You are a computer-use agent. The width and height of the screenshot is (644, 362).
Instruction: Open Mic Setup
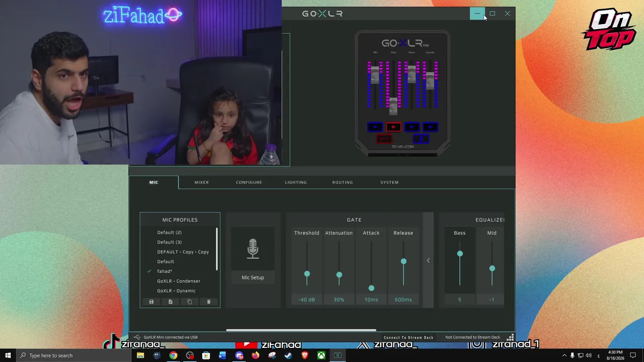pyautogui.click(x=253, y=278)
